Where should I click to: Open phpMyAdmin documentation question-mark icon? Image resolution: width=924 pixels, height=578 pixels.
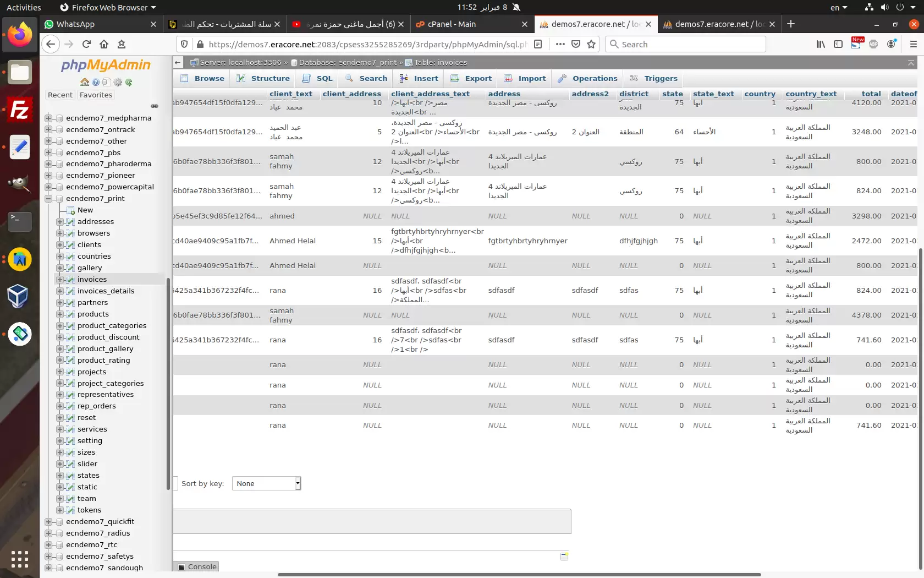[96, 83]
